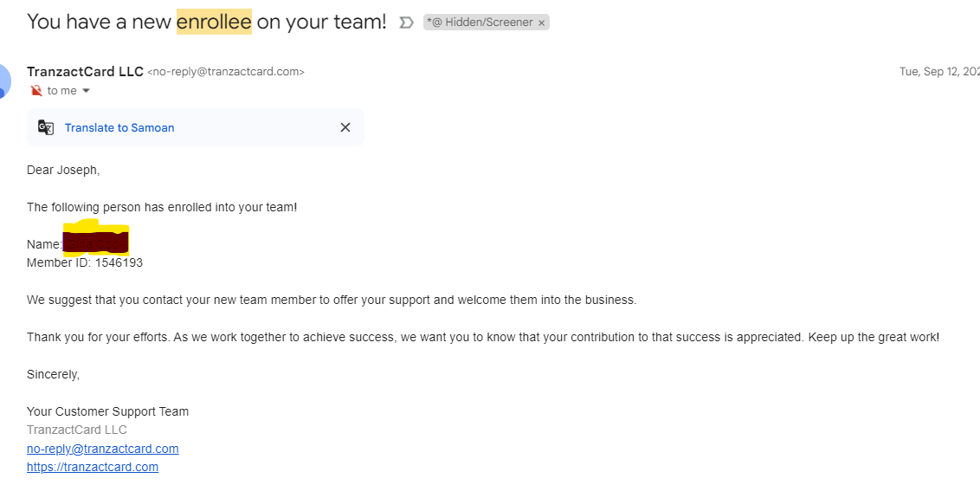Remove the Hidden/Screener label with its x
Screen dimensions: 980x485
click(x=541, y=23)
